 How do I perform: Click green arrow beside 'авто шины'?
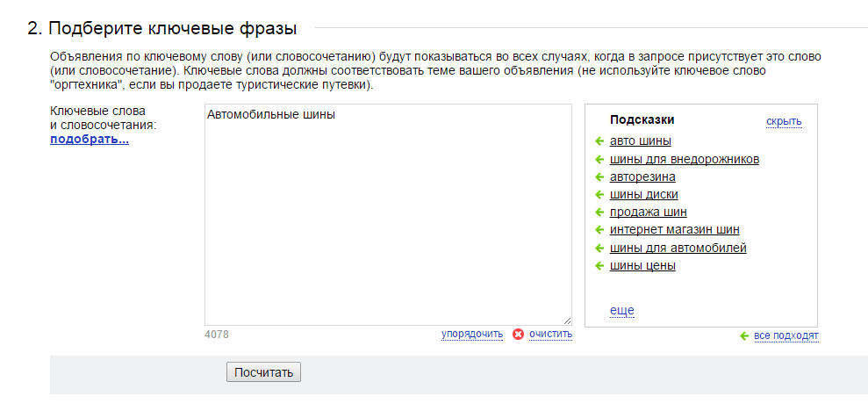pyautogui.click(x=599, y=141)
